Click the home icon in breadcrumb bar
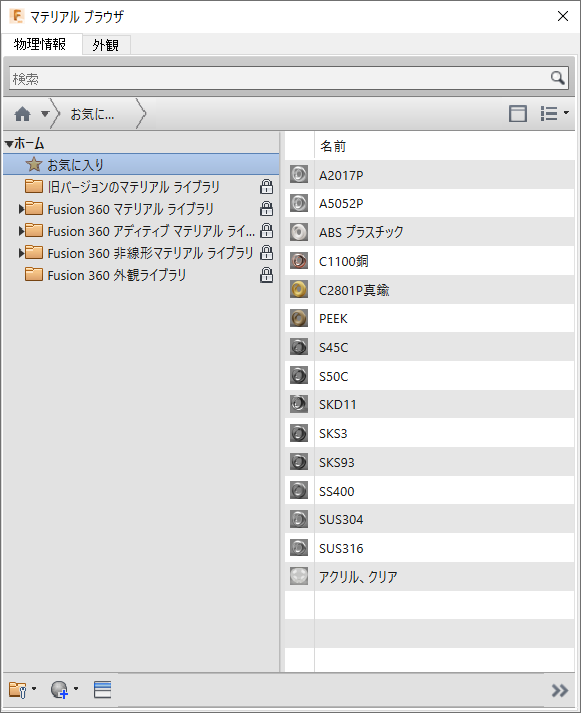The height and width of the screenshot is (713, 581). point(22,114)
